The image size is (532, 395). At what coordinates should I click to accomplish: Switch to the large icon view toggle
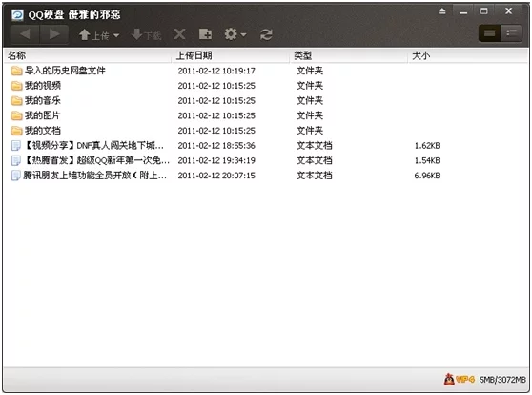pyautogui.click(x=490, y=33)
